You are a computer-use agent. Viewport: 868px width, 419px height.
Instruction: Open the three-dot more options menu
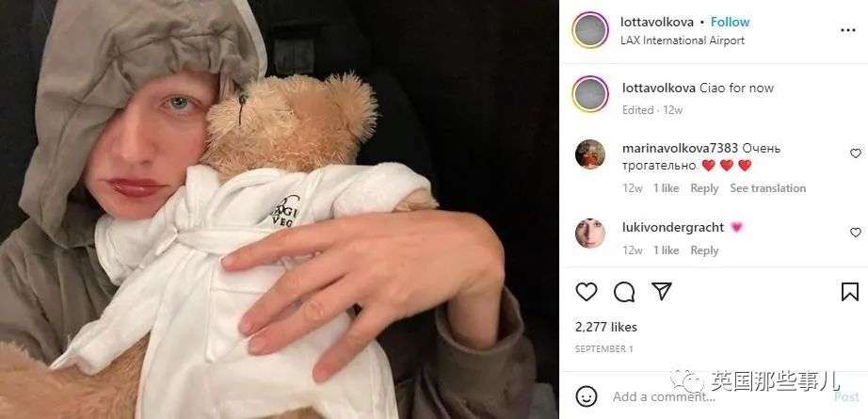pos(848,30)
